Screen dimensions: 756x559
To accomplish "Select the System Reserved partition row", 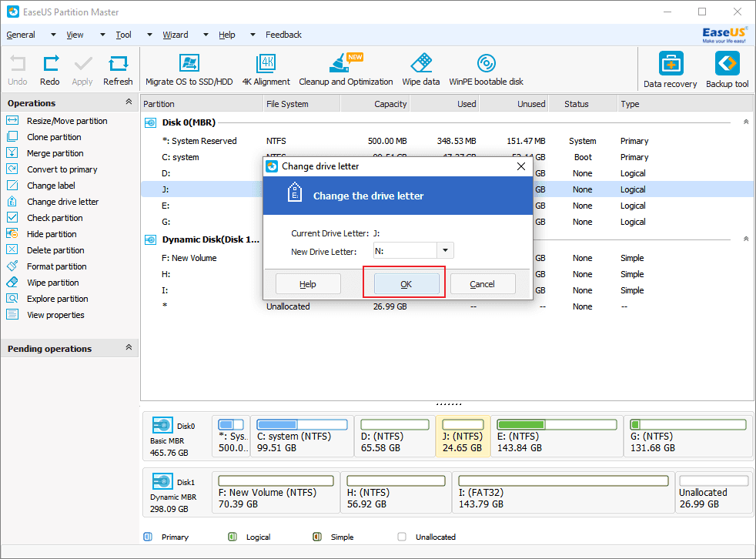I will [x=447, y=141].
